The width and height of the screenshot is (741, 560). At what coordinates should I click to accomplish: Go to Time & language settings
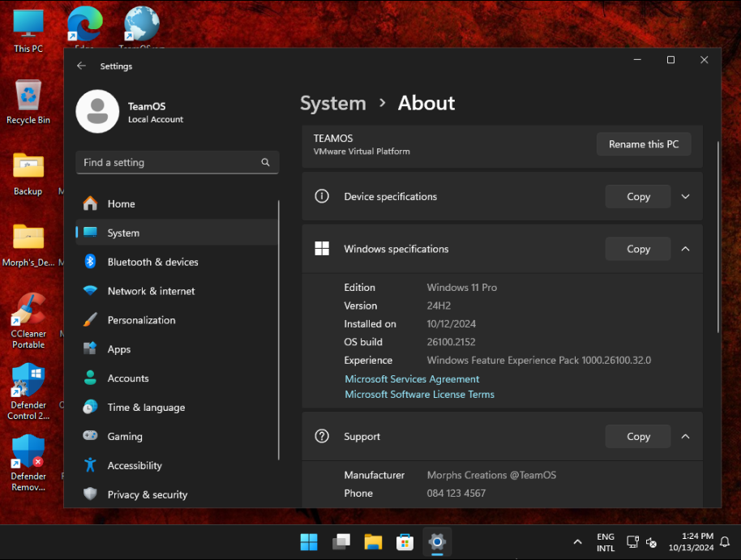(x=146, y=407)
